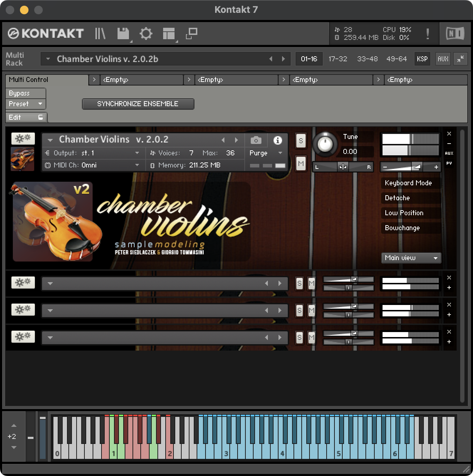Open the Purge dropdown menu
The width and height of the screenshot is (473, 476).
pos(266,153)
